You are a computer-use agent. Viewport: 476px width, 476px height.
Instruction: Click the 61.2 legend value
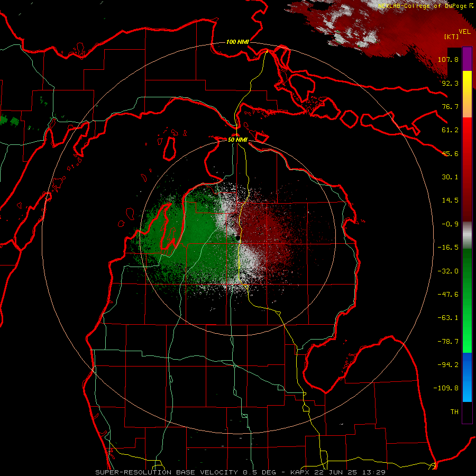coord(450,130)
